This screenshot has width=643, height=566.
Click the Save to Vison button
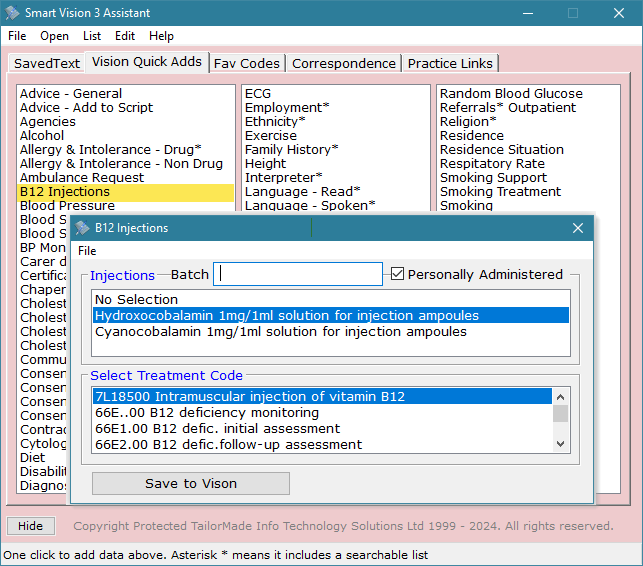[191, 484]
